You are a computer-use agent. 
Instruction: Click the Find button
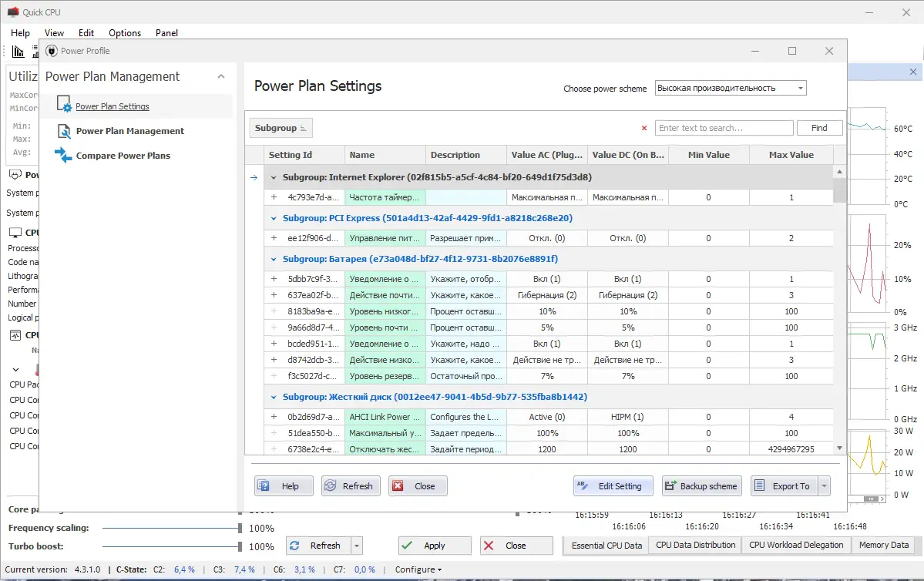click(819, 128)
